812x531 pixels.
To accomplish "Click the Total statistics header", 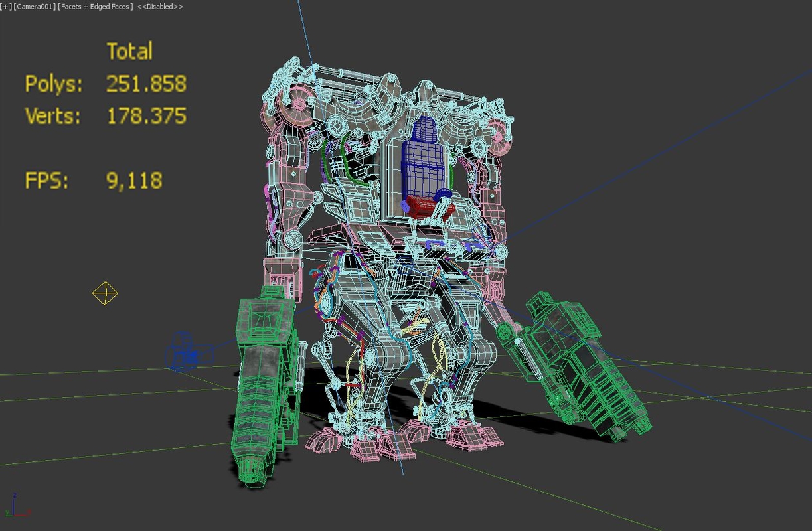I will [x=129, y=50].
